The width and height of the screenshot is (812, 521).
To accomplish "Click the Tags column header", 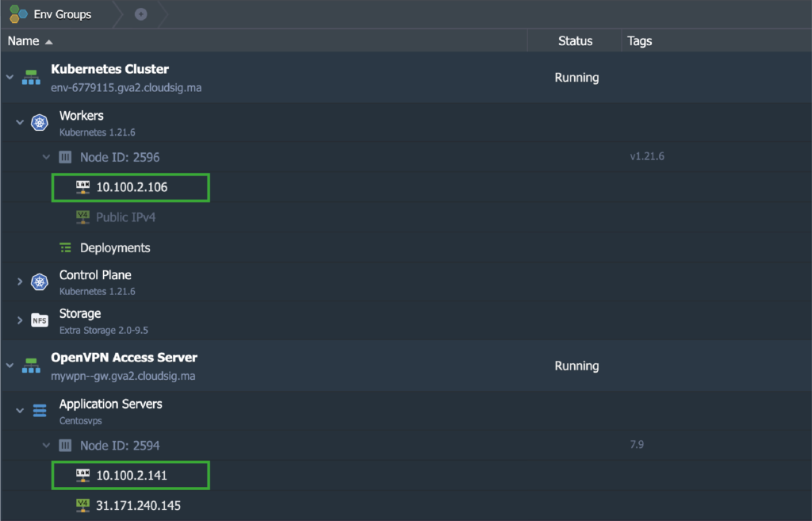I will pos(717,41).
